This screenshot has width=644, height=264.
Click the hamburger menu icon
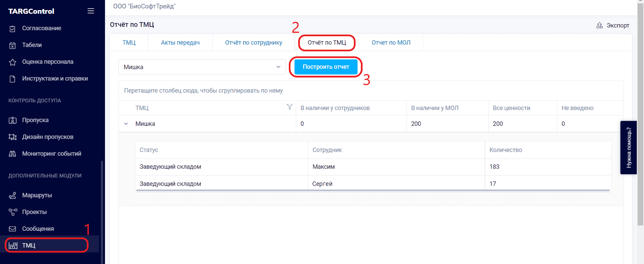(91, 11)
